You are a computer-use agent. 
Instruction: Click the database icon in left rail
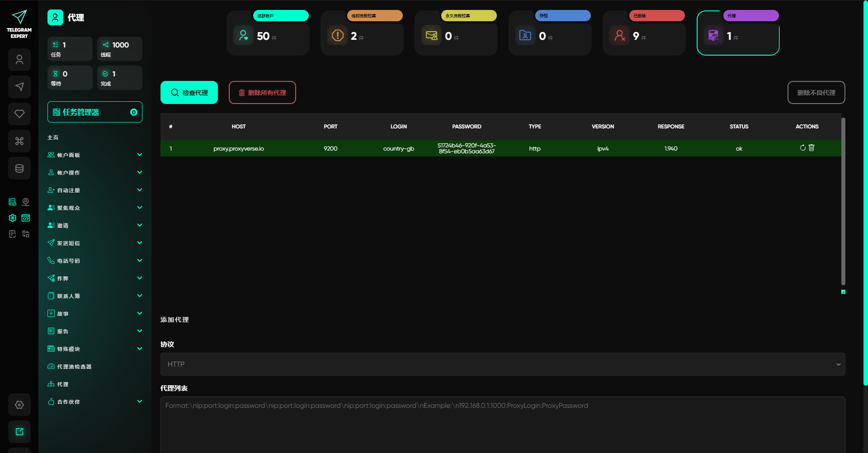point(19,168)
